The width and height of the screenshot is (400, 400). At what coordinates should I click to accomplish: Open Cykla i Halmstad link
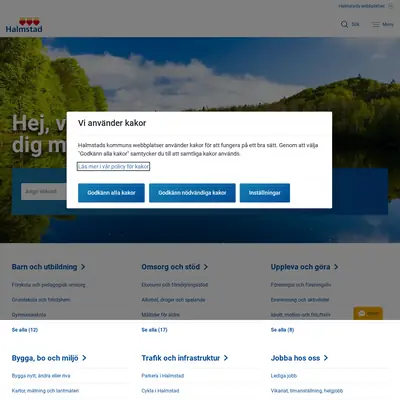160,391
